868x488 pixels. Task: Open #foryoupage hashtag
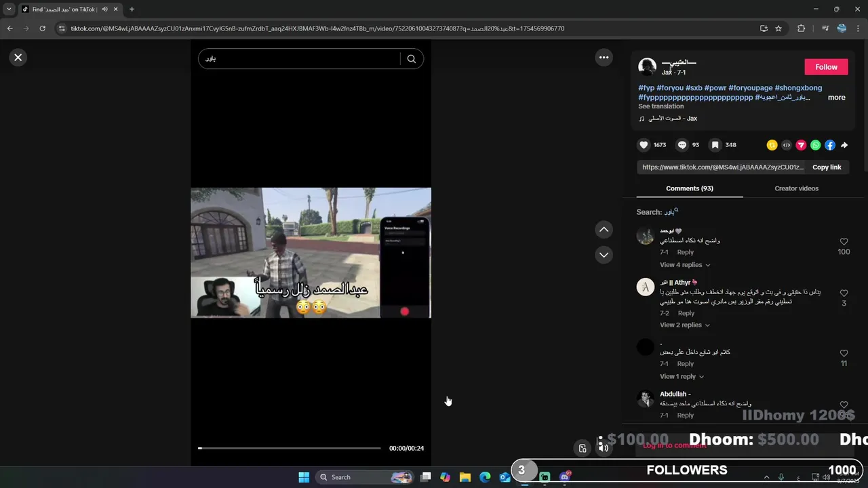point(750,88)
